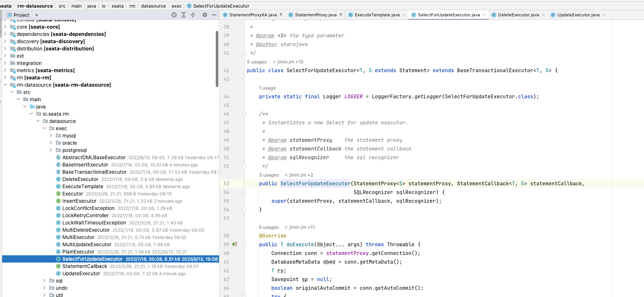This screenshot has width=644, height=297.
Task: Expand the dependencies [seata-dependencies] module
Action: click(x=5, y=34)
